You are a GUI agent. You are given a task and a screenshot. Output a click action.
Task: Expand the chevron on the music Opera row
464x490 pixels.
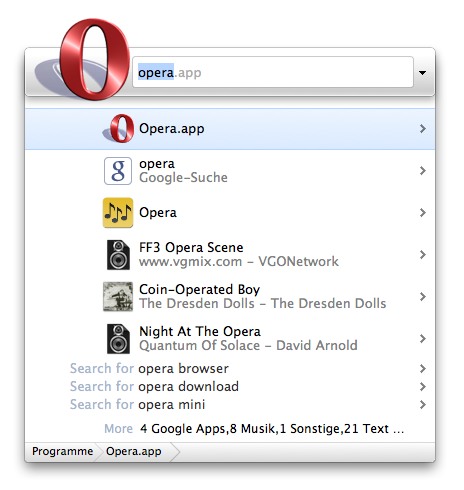point(423,213)
